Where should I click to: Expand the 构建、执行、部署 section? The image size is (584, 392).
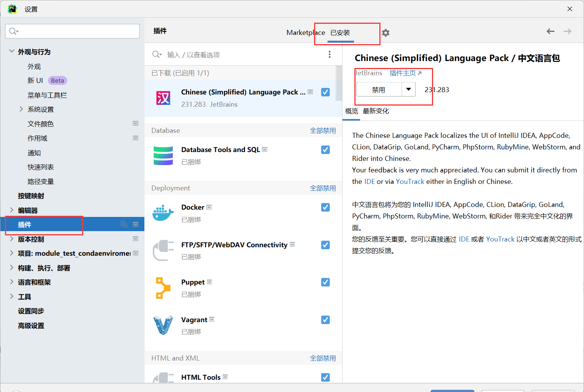(x=12, y=268)
